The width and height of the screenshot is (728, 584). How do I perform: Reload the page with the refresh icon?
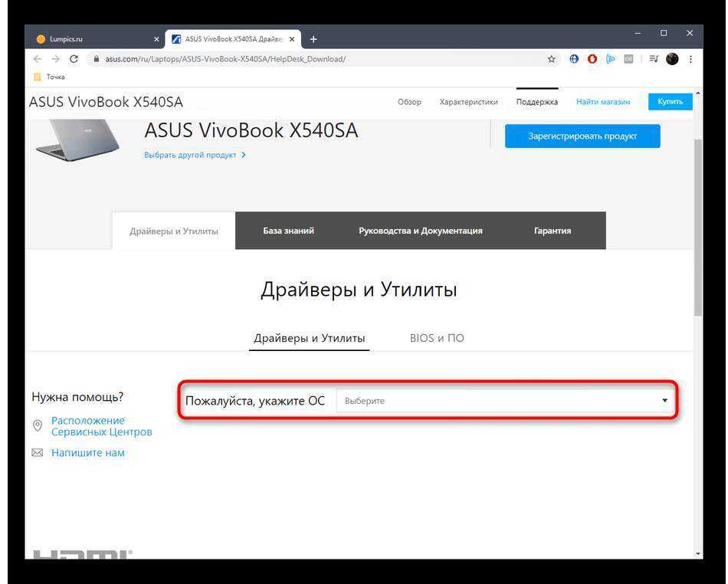[x=74, y=59]
